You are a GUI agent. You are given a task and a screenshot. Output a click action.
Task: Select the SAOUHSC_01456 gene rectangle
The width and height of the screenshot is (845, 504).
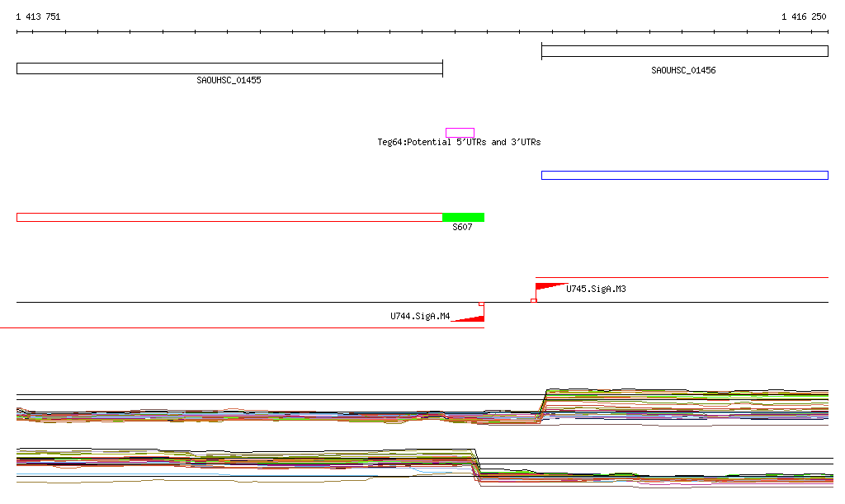tap(684, 51)
